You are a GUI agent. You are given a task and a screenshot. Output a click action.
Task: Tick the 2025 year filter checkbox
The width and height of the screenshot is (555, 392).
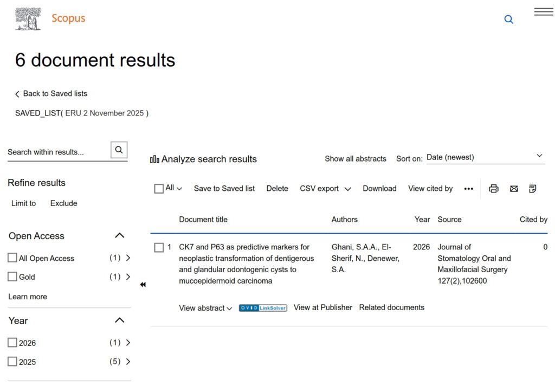pos(12,362)
